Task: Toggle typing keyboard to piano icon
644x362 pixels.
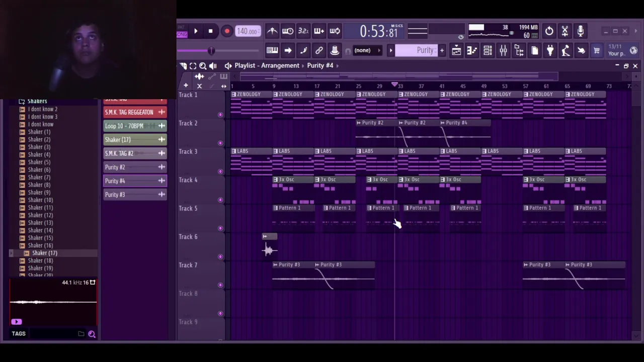Action: (x=272, y=50)
